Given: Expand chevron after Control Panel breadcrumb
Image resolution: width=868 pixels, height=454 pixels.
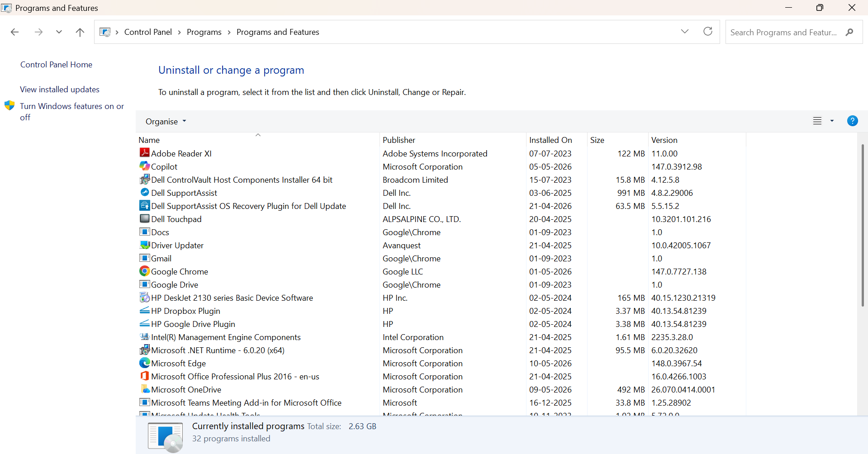Looking at the screenshot, I should 180,32.
